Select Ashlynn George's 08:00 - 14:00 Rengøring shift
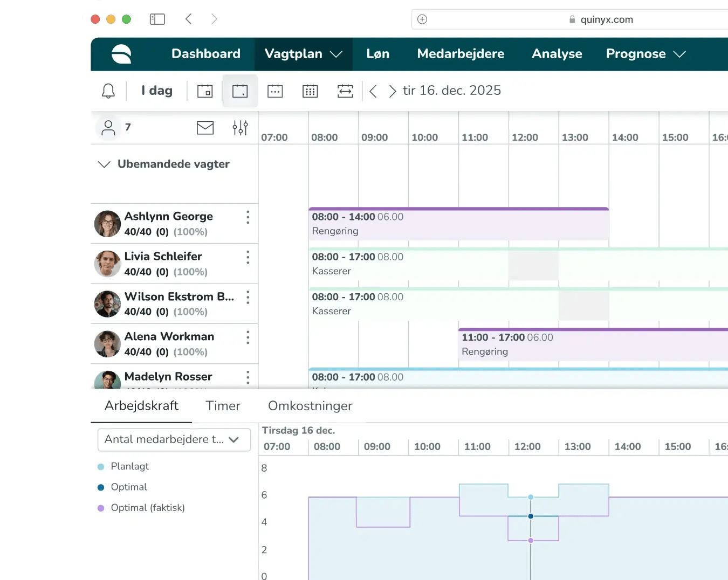The width and height of the screenshot is (728, 580). [x=459, y=224]
